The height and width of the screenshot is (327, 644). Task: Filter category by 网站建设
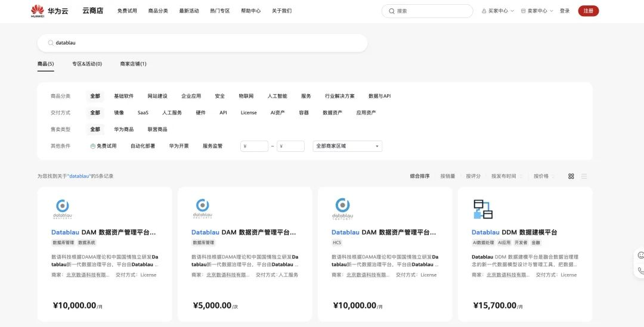[x=157, y=96]
